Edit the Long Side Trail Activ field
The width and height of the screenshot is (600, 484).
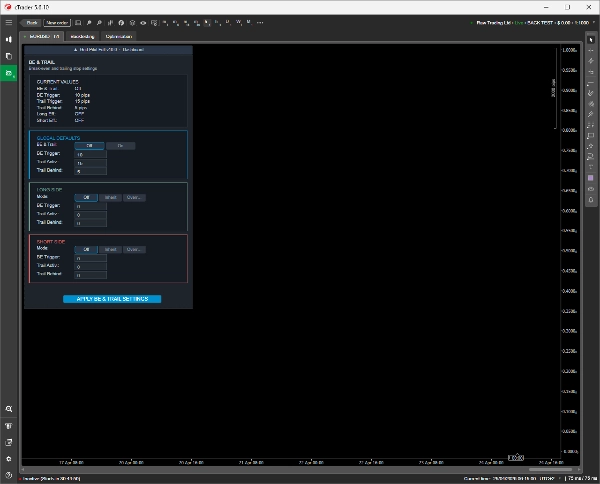point(90,215)
